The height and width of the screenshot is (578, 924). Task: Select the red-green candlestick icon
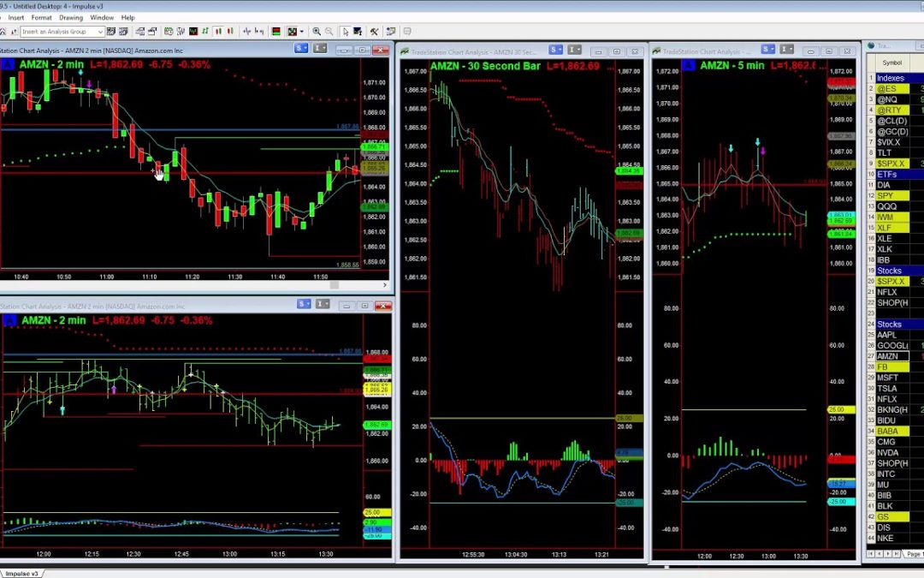point(230,32)
